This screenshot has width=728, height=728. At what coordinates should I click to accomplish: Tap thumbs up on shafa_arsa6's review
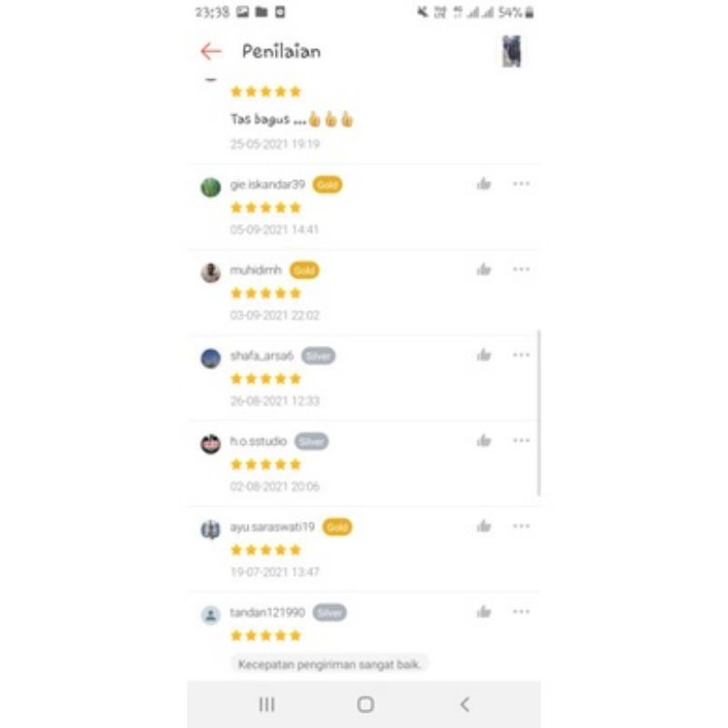click(484, 355)
